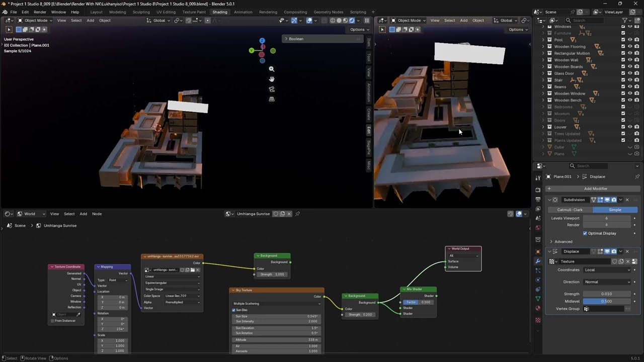
Task: Open Object Mode dropdown in left viewport
Action: click(35, 21)
